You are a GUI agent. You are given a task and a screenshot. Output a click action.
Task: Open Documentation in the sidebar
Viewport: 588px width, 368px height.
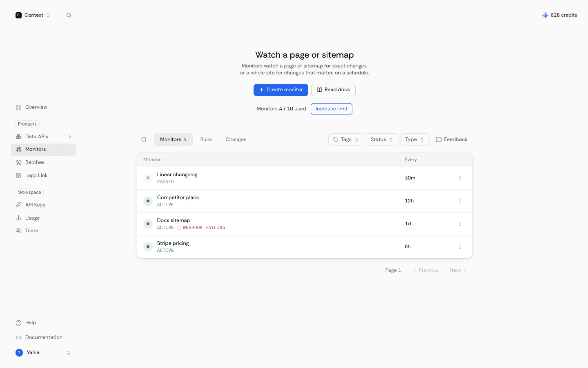[x=43, y=337]
